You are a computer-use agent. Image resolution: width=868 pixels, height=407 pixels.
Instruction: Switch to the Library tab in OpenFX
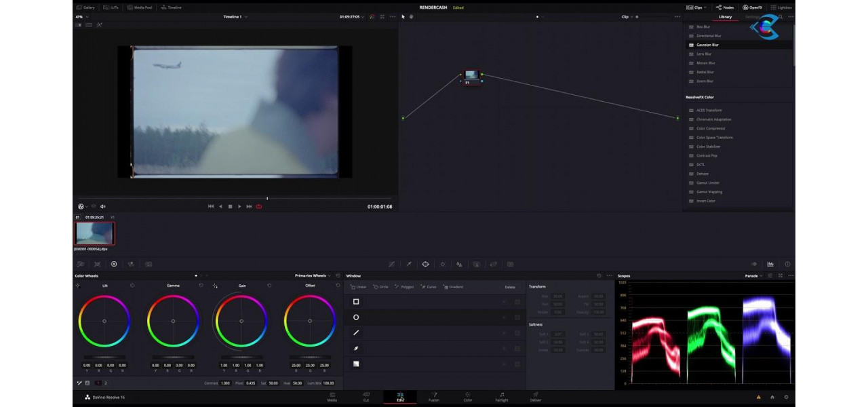click(x=725, y=16)
